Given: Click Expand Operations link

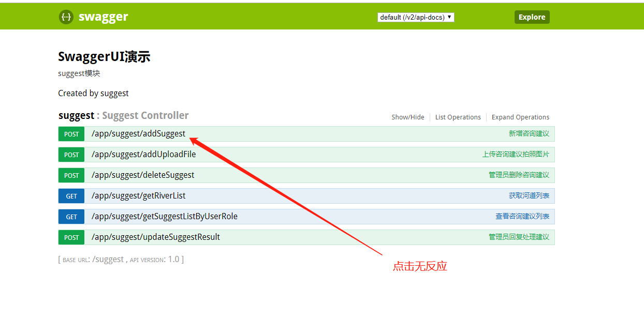Looking at the screenshot, I should [520, 117].
